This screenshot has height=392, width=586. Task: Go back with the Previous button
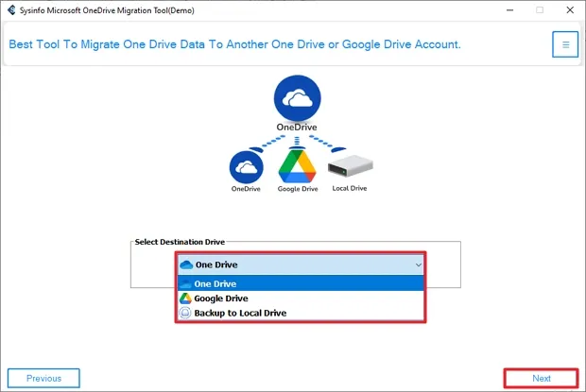43,378
